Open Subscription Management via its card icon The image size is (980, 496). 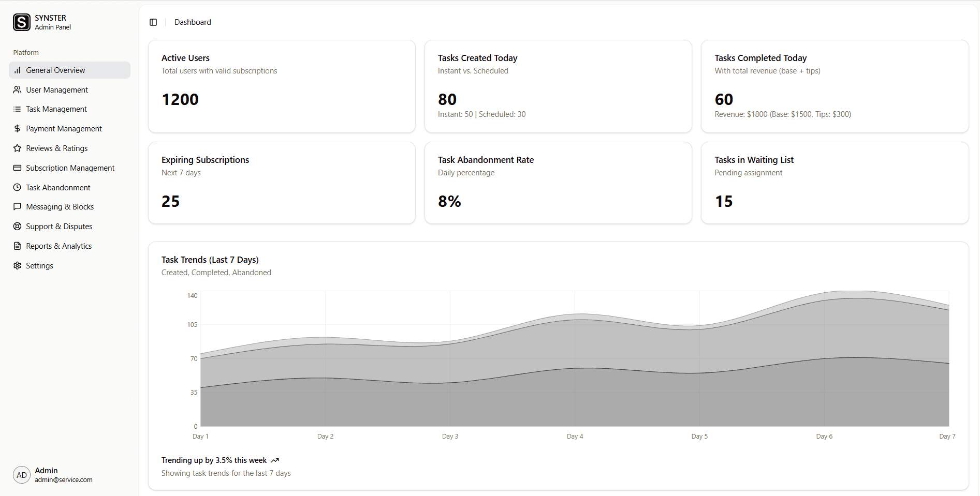pyautogui.click(x=18, y=168)
